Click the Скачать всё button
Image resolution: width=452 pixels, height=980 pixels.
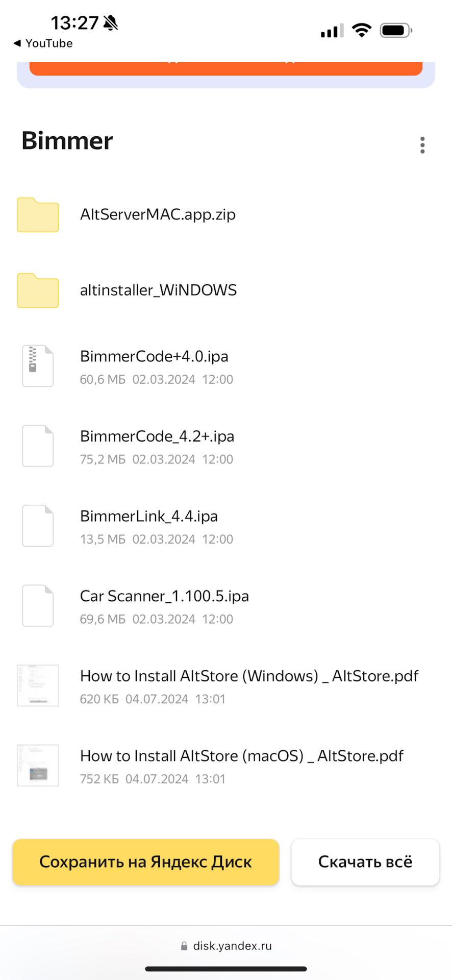point(365,862)
